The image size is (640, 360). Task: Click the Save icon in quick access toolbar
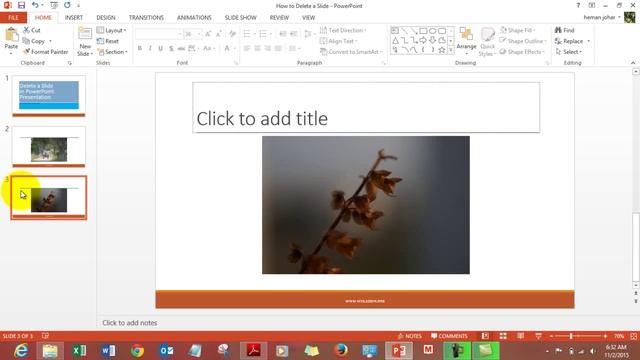click(x=21, y=5)
